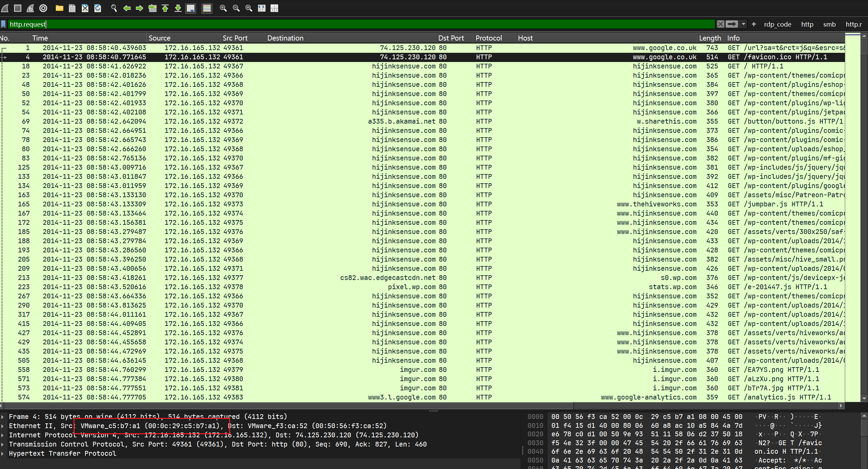Screen dimensions: 868x469
Task: Apply the rdp_code filter button
Action: click(x=777, y=24)
